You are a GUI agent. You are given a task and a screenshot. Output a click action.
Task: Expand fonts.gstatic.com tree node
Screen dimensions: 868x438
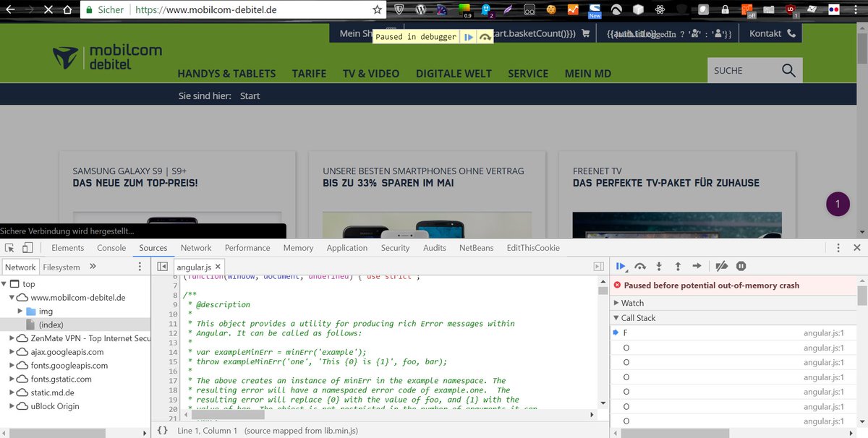click(12, 379)
